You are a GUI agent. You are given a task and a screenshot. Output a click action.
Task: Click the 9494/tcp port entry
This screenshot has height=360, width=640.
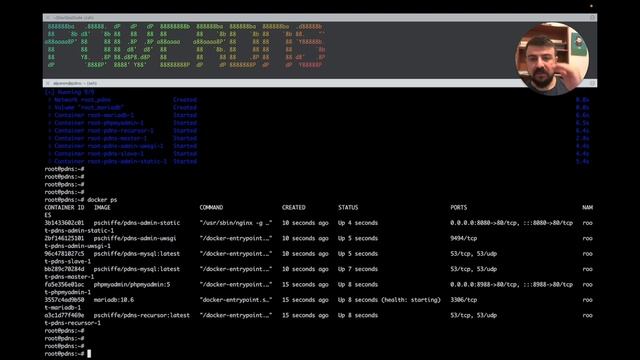pyautogui.click(x=463, y=238)
